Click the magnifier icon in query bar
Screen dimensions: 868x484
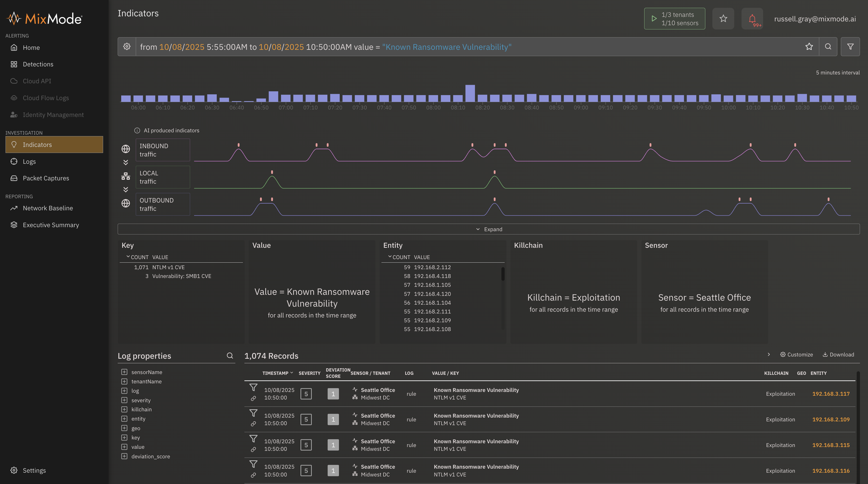click(x=828, y=47)
